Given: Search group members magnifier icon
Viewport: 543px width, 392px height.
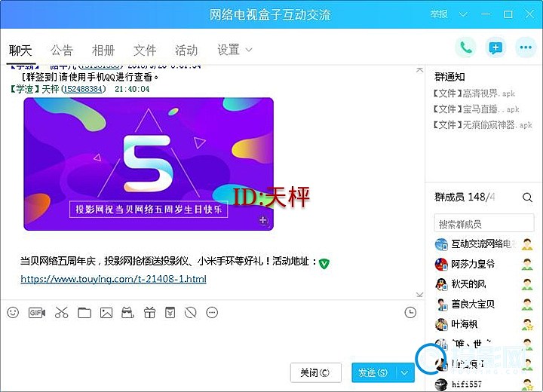Looking at the screenshot, I should click(x=527, y=198).
